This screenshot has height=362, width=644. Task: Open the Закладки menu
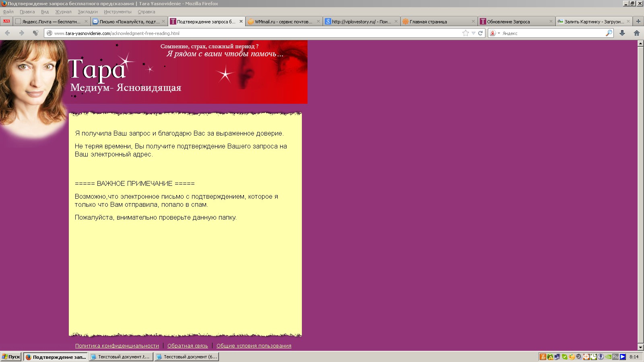(x=87, y=12)
